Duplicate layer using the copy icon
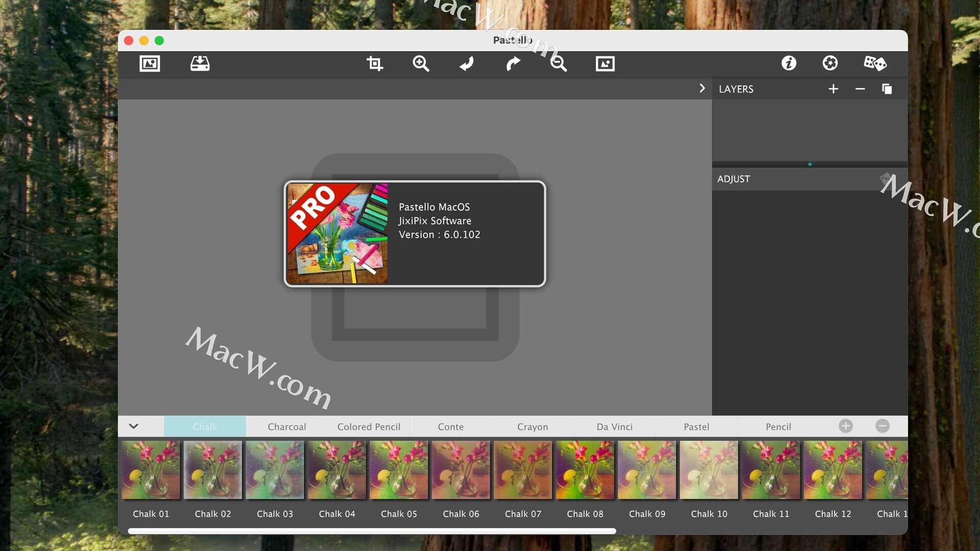Screen dimensions: 980x551 [887, 89]
